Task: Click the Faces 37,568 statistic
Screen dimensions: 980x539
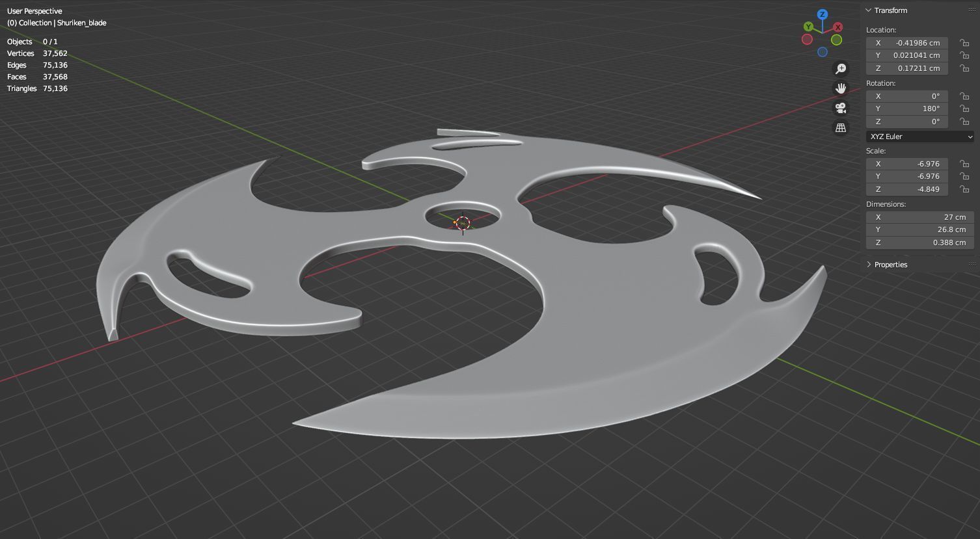Action: click(x=37, y=77)
